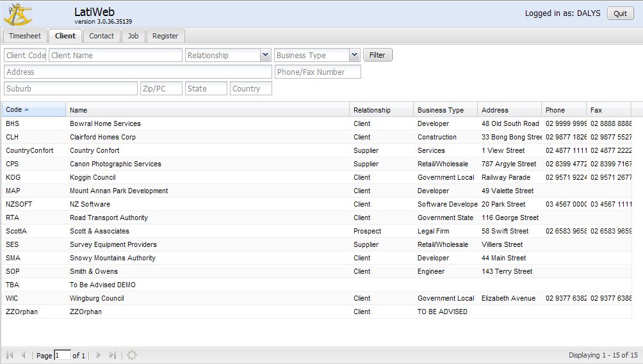643x364 pixels.
Task: Click the LatiWeb sextant logo icon
Action: point(17,13)
